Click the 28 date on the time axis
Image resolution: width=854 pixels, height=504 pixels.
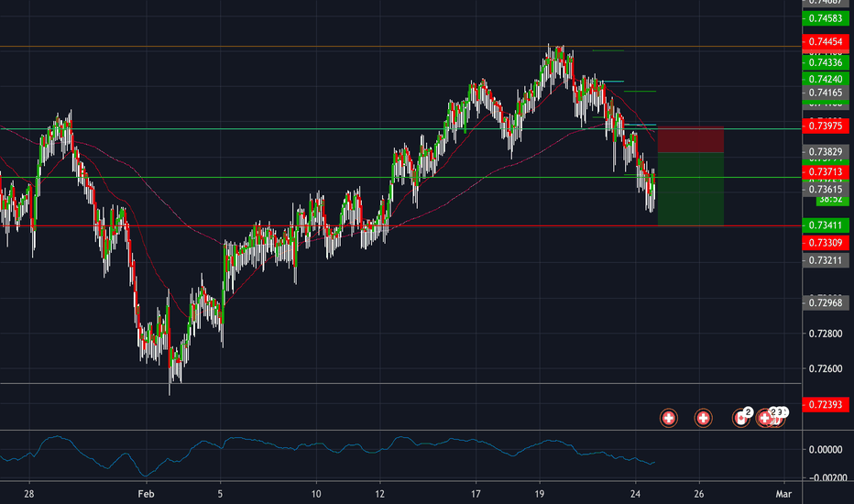pos(29,494)
